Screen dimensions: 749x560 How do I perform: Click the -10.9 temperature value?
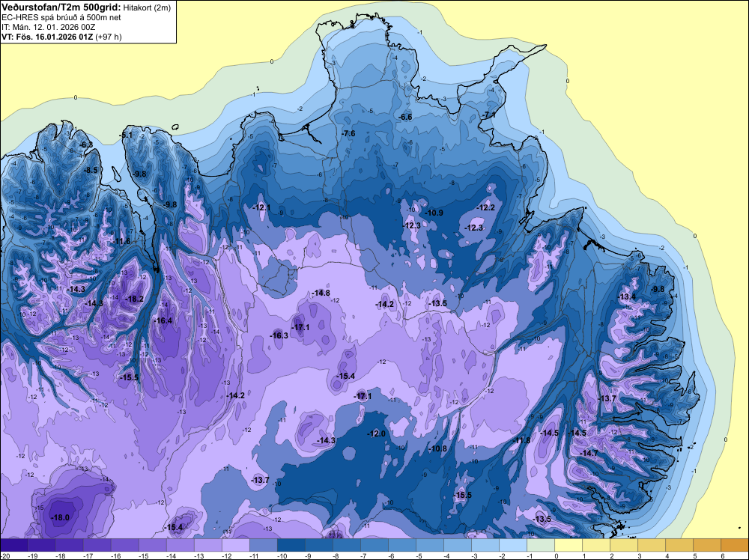tap(434, 213)
